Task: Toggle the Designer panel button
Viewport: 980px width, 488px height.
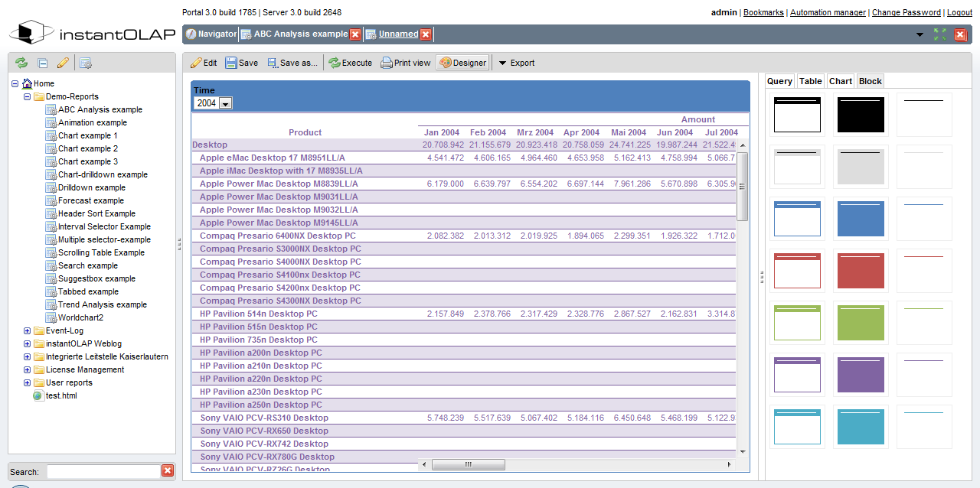Action: 462,63
